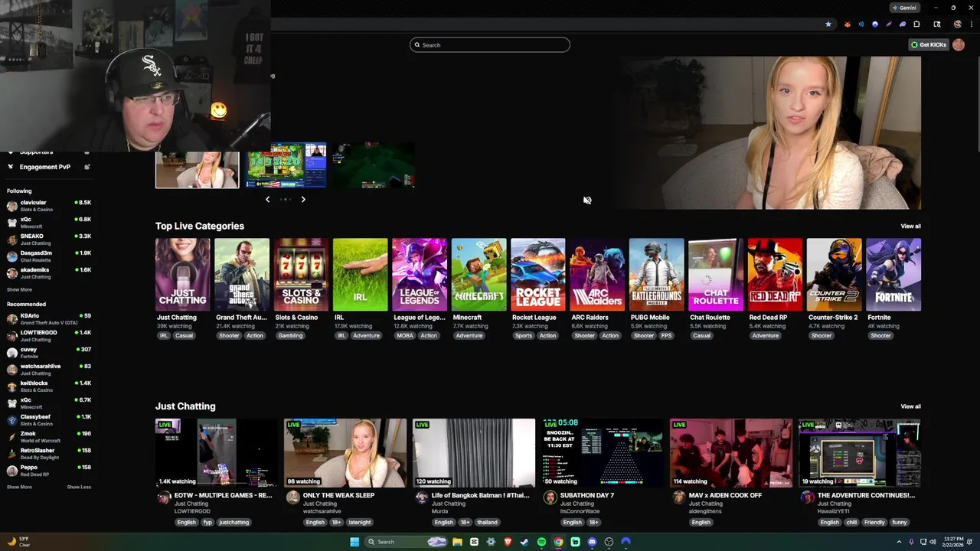View all Just Chatting streams
Screen dimensions: 980x551
pyautogui.click(x=910, y=406)
